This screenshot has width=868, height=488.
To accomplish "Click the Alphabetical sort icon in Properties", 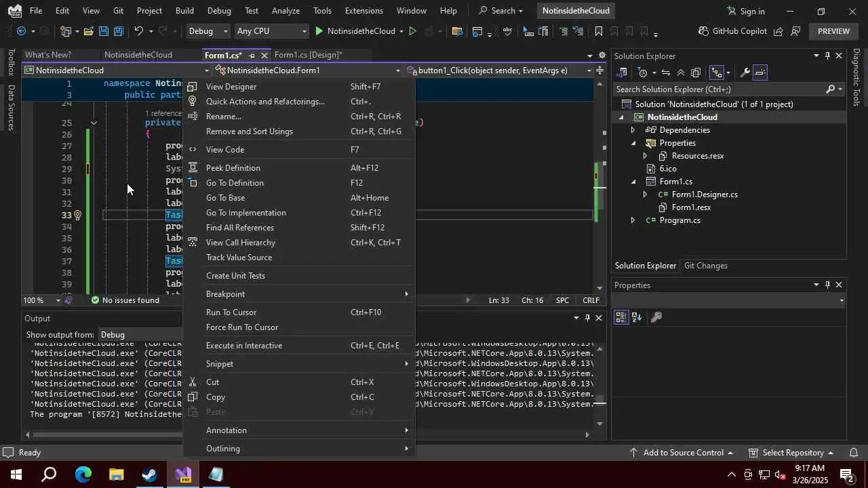I will tap(637, 317).
